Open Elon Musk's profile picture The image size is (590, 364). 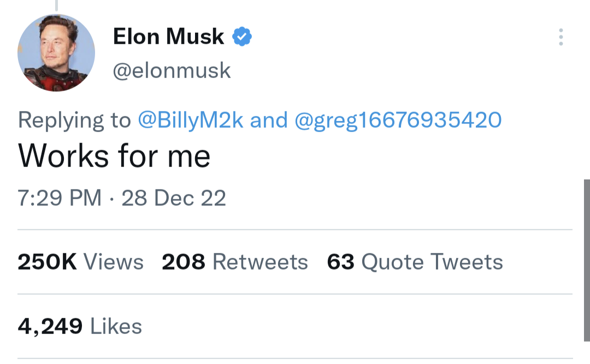click(x=56, y=53)
